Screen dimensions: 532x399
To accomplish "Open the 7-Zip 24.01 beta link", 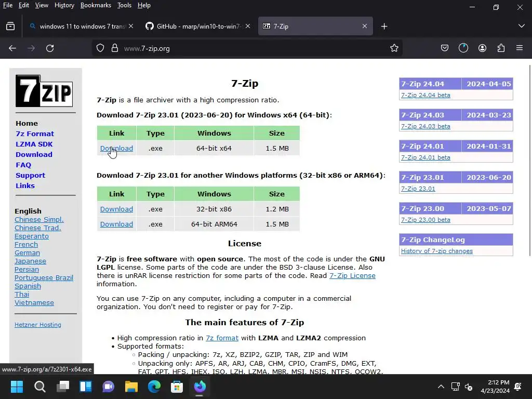I will (425, 157).
